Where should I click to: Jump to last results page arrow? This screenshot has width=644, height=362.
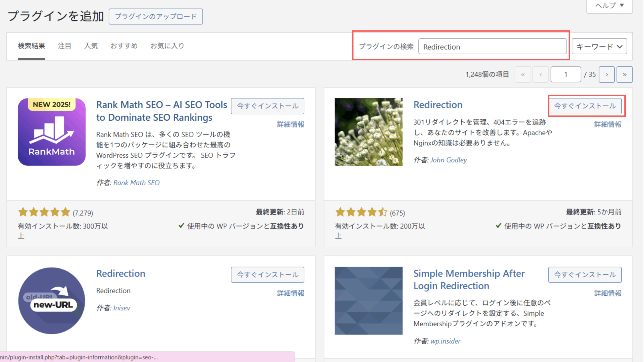624,74
